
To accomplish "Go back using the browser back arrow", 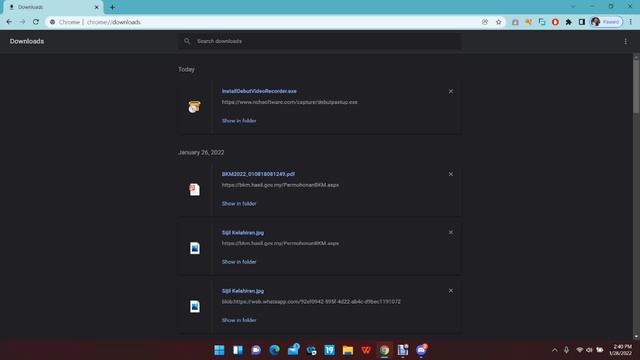I will 9,22.
